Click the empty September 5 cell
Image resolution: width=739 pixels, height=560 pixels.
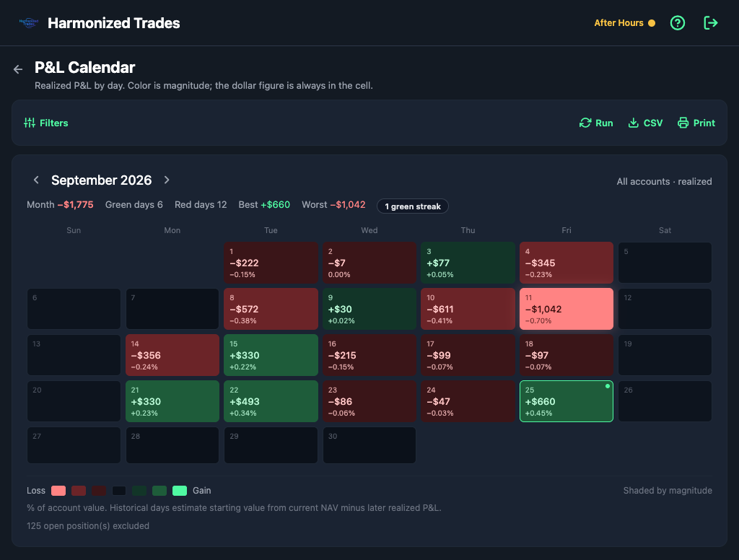coord(665,263)
